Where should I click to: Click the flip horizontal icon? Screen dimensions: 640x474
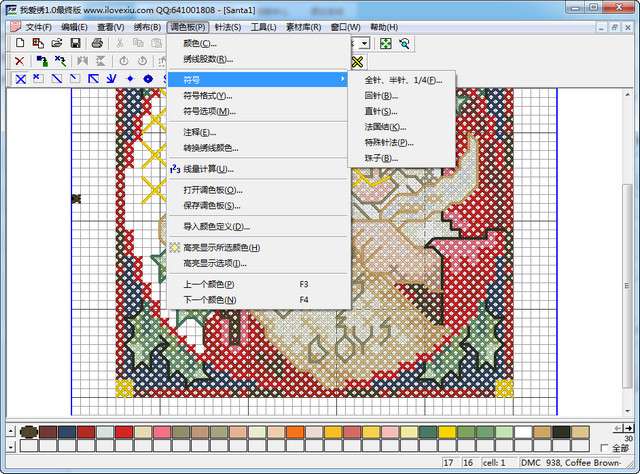82,61
